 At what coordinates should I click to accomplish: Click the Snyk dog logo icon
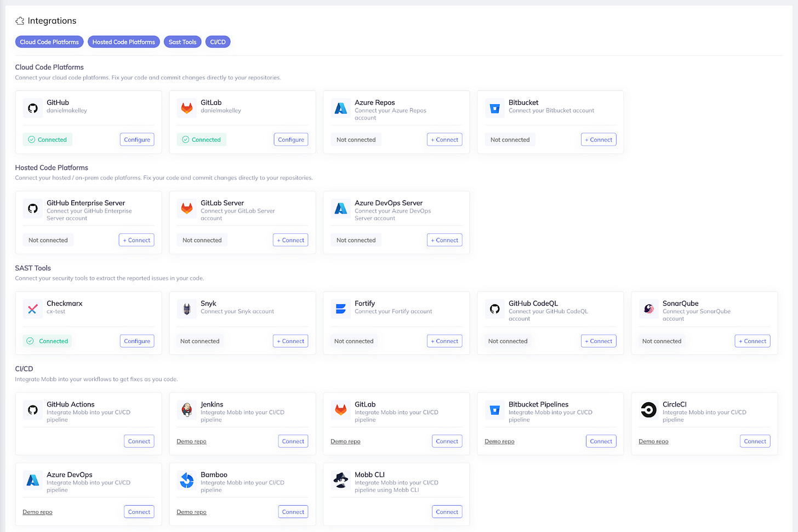(187, 309)
